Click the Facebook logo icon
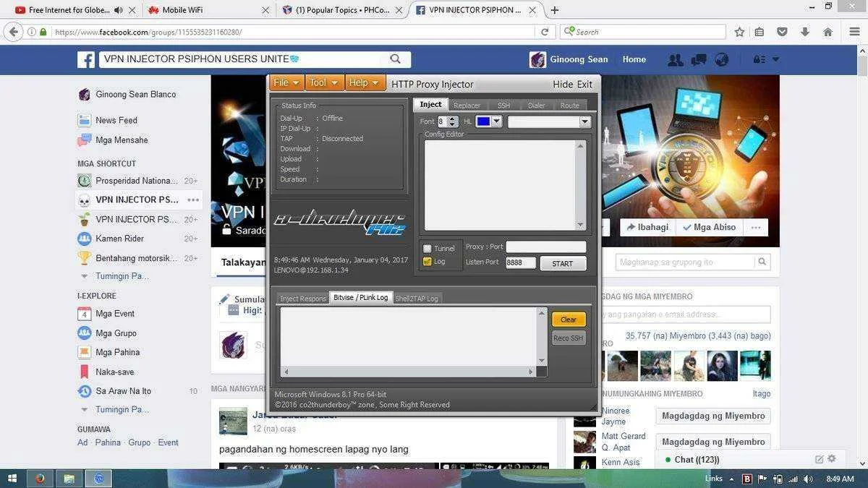This screenshot has height=488, width=868. click(x=86, y=59)
